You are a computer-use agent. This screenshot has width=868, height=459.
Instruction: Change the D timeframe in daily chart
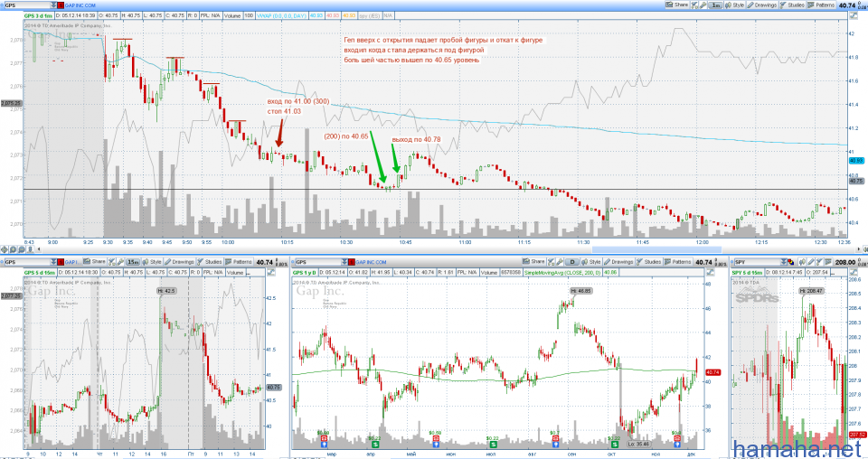click(x=571, y=262)
